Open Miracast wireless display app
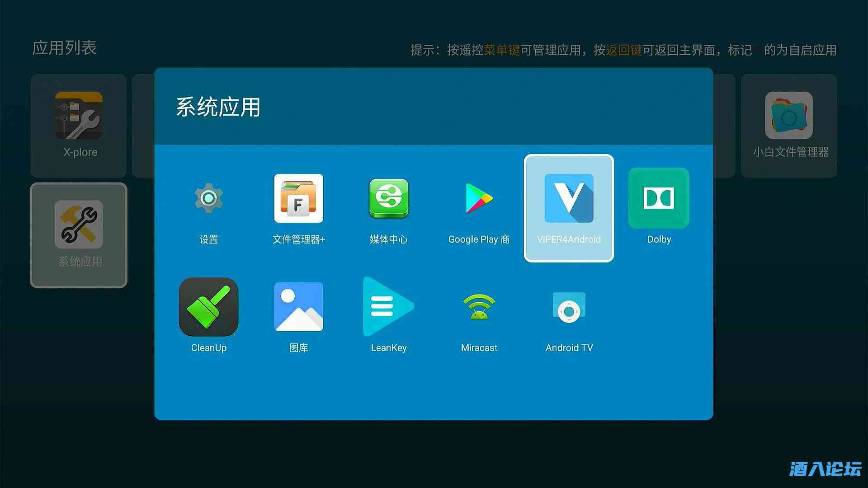The height and width of the screenshot is (488, 868). click(479, 307)
